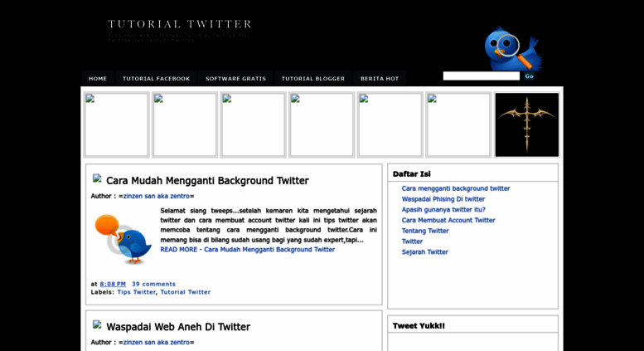Open the Tutorial Blogger menu

(313, 79)
